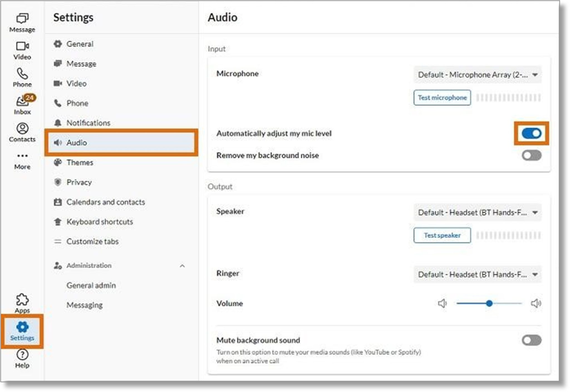
Task: Toggle Automatically adjust my mic level
Action: [531, 133]
